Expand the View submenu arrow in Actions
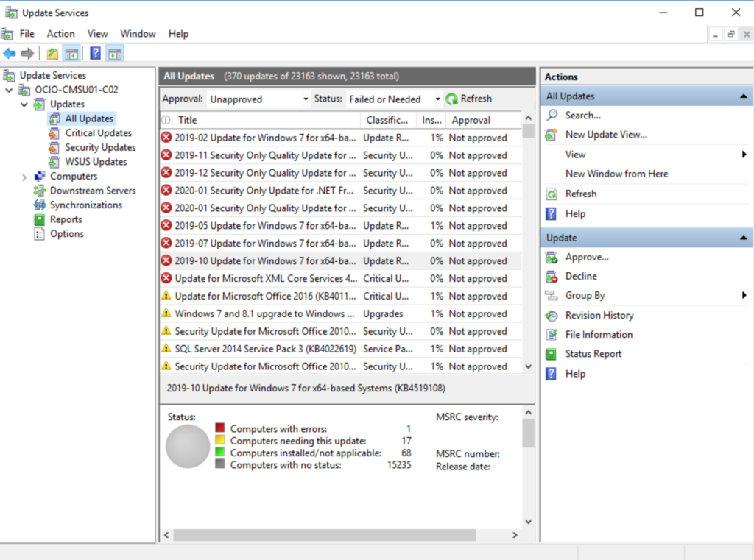Screen dimensions: 754x560 (x=744, y=155)
